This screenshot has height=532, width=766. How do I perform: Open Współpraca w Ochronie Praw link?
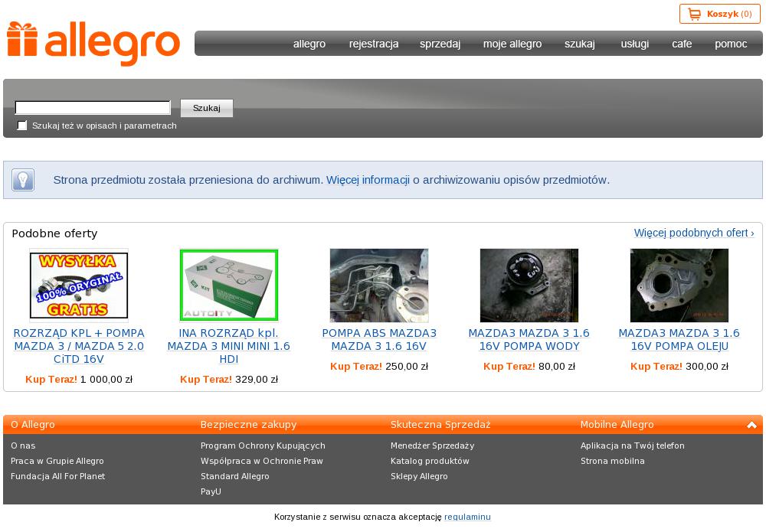coord(262,462)
